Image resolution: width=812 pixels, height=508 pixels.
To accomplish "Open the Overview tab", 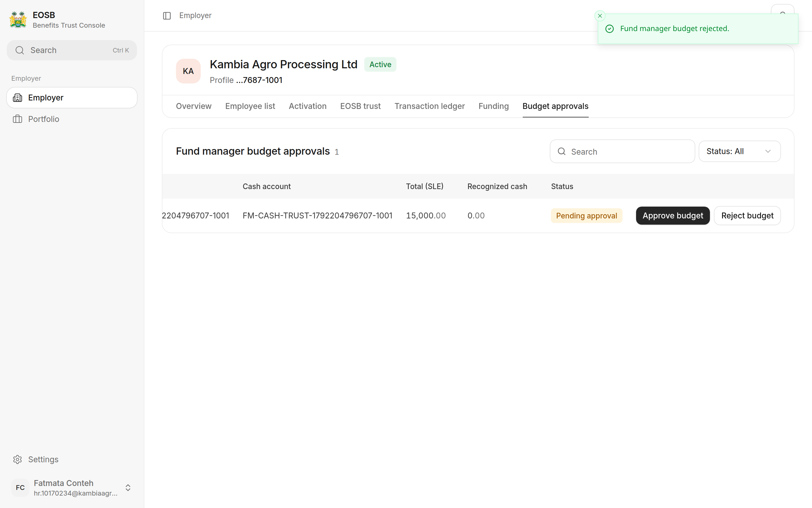I will (194, 106).
